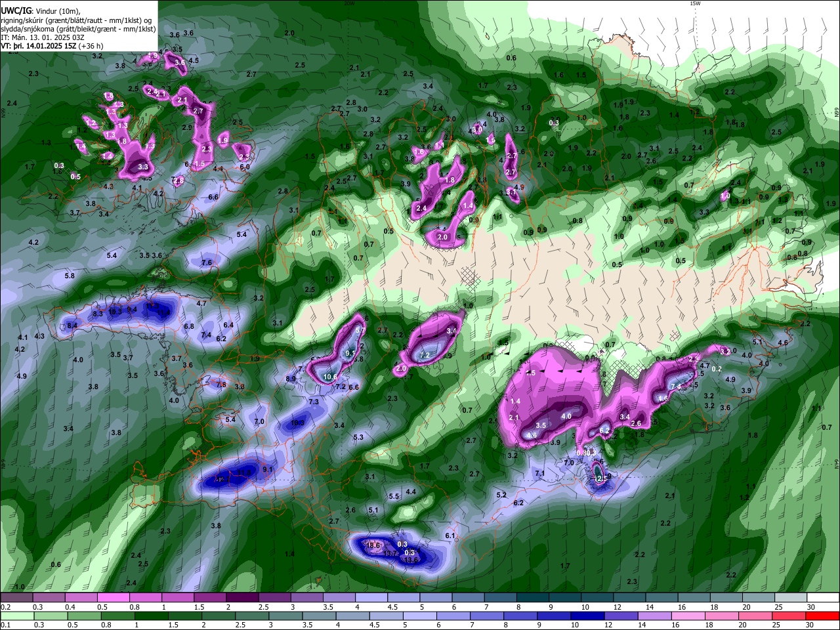Click the 5.2 value on the map
The width and height of the screenshot is (840, 630).
[x=502, y=495]
